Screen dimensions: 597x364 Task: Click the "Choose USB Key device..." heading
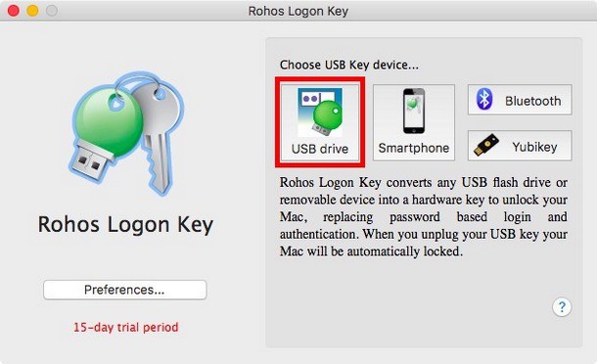(349, 66)
